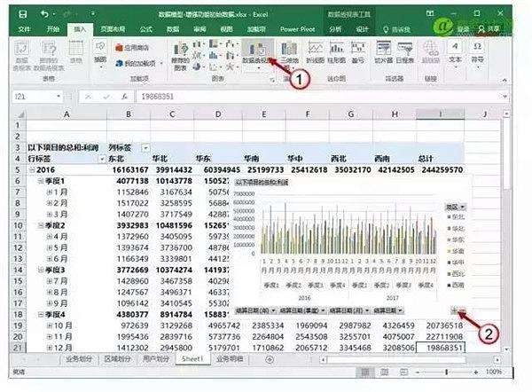Switch to the 区域划分 sheet tab
Screen dimensions: 532x392
pos(117,359)
